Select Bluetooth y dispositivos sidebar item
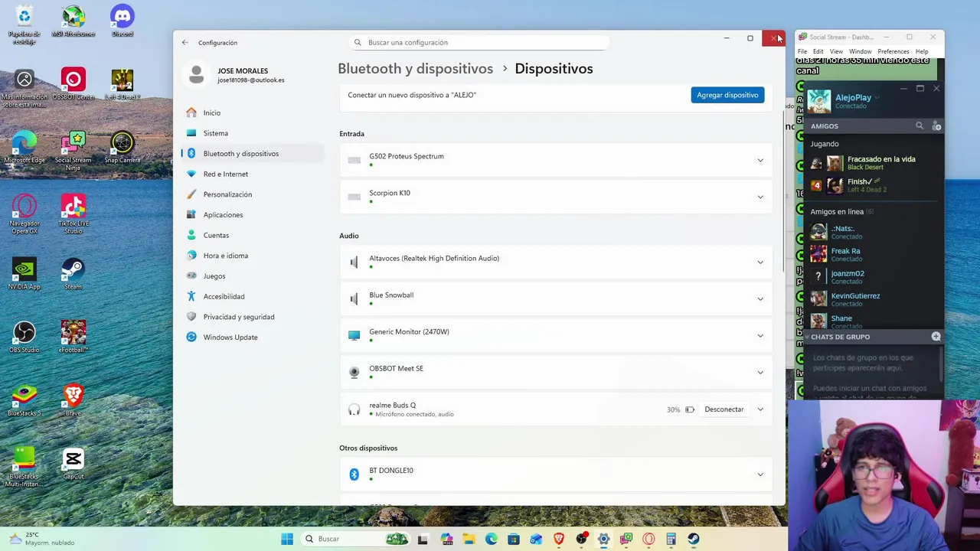The height and width of the screenshot is (551, 980). (x=253, y=154)
